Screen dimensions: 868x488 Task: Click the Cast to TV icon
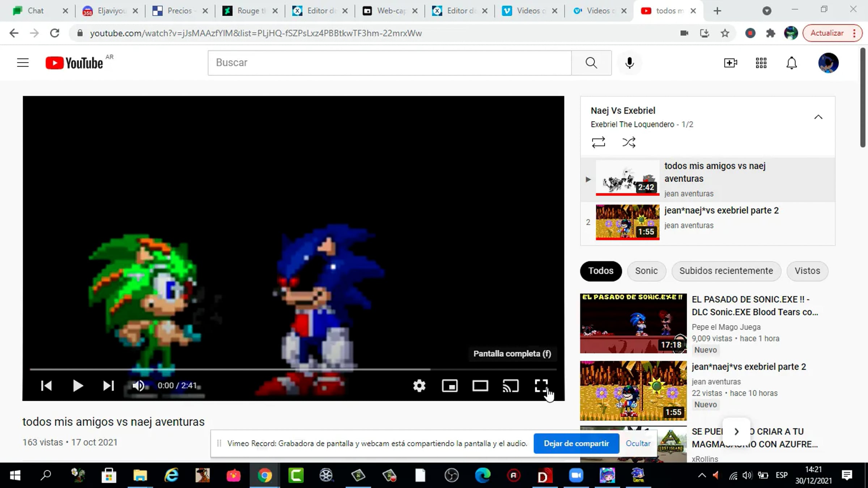[x=510, y=386]
